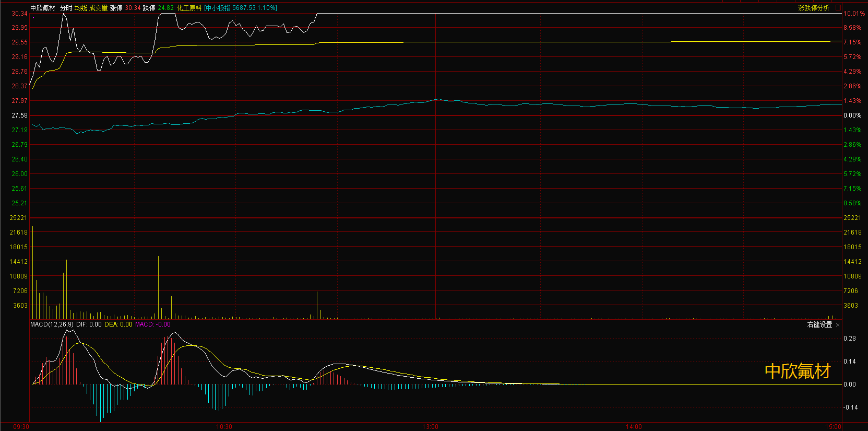
Task: Toggle the 成交量 volume legend
Action: pos(98,8)
